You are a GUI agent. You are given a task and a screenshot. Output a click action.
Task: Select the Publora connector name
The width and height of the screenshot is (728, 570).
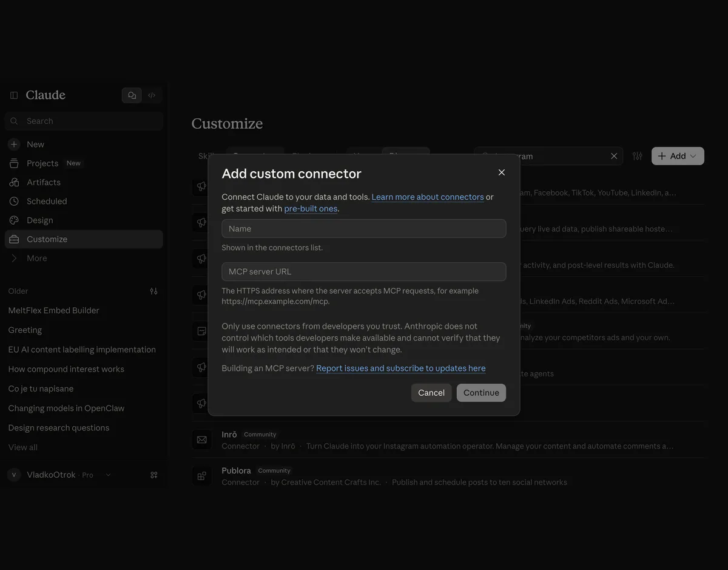236,470
